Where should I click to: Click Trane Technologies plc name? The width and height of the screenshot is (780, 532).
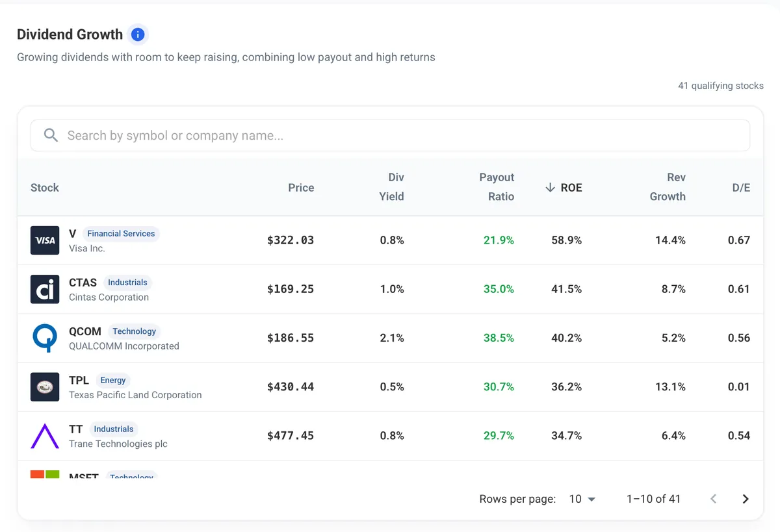tap(118, 444)
